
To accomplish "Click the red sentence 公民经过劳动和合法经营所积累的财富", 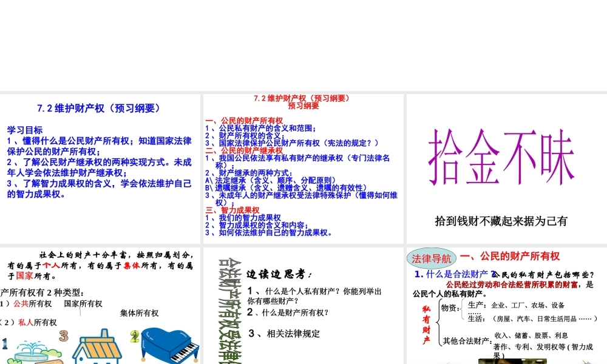I will coord(512,285).
